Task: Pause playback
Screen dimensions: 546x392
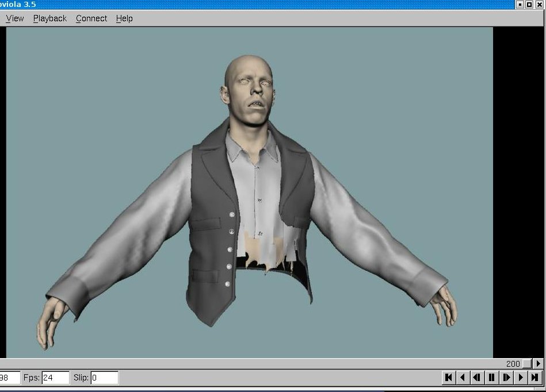Action: pos(491,378)
